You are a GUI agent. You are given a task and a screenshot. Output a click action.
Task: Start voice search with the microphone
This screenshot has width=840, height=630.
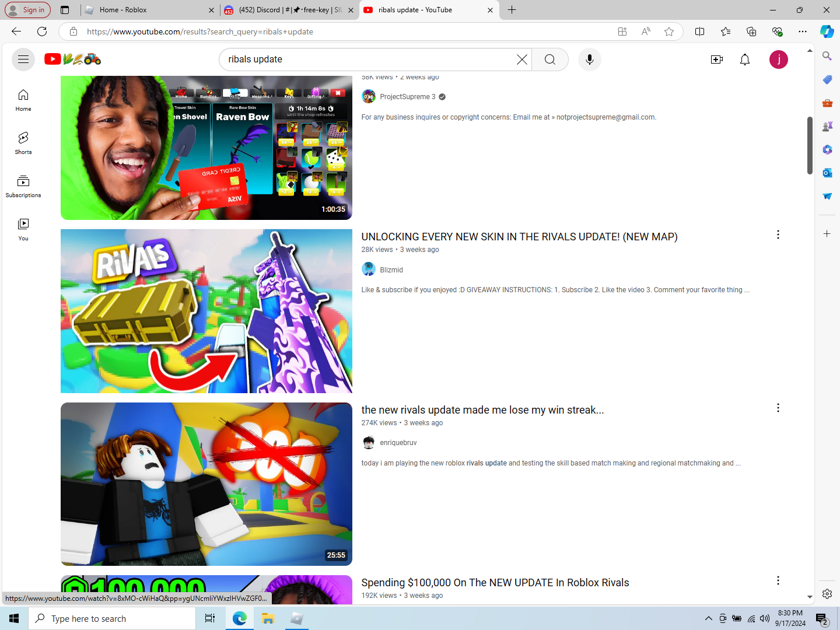[590, 60]
